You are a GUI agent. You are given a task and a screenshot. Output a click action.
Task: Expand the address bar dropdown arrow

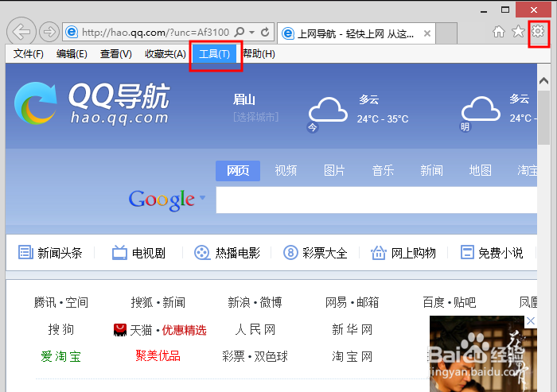252,33
